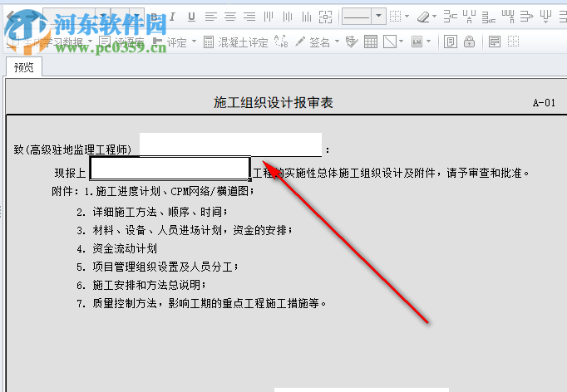
Task: Click attachment line 施工进度计划、CPM网络/横道图
Action: [175, 191]
